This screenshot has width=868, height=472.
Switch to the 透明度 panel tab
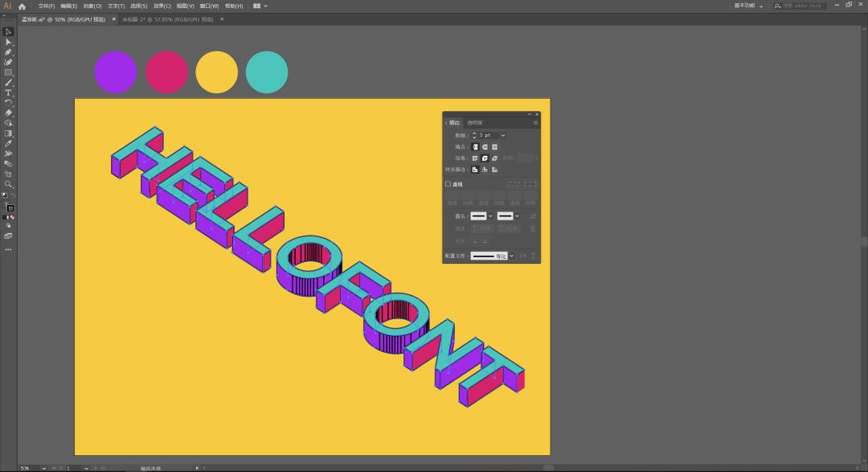pyautogui.click(x=475, y=123)
